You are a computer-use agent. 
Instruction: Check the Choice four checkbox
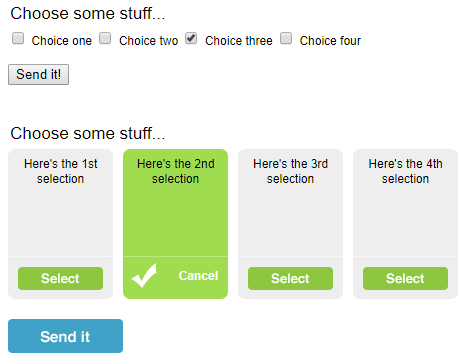286,38
